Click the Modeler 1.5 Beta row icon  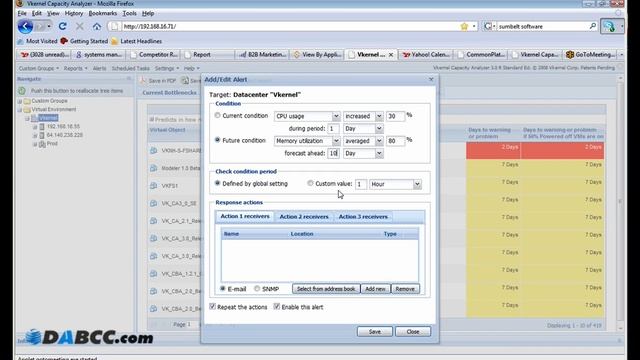[x=153, y=168]
